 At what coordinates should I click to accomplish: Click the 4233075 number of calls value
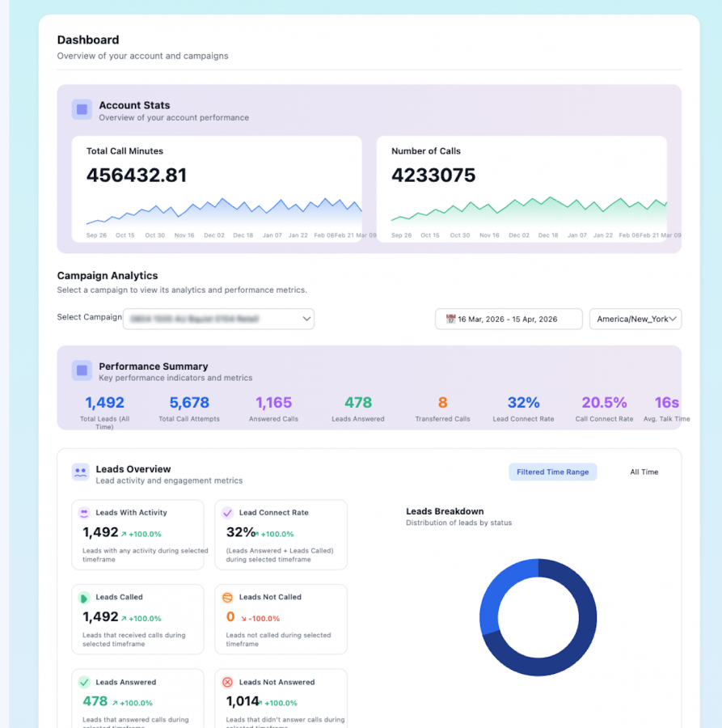pos(433,175)
